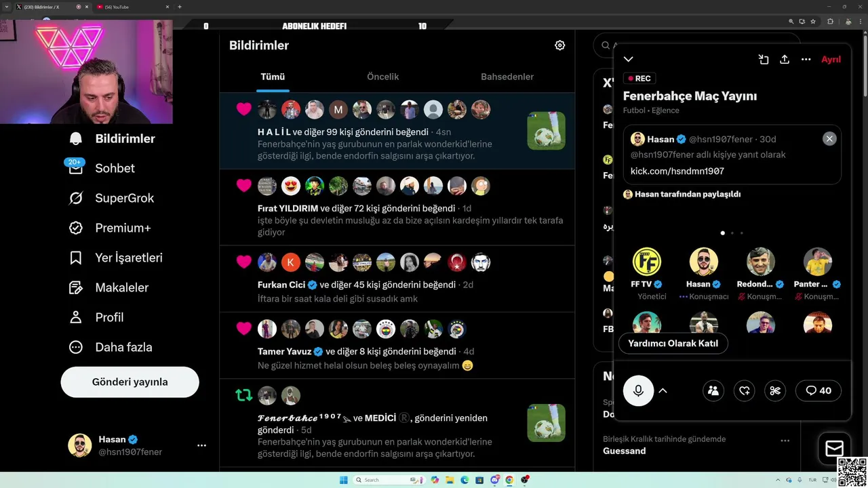Image resolution: width=868 pixels, height=488 pixels.
Task: Switch to the Öncelik tab
Action: click(x=382, y=77)
